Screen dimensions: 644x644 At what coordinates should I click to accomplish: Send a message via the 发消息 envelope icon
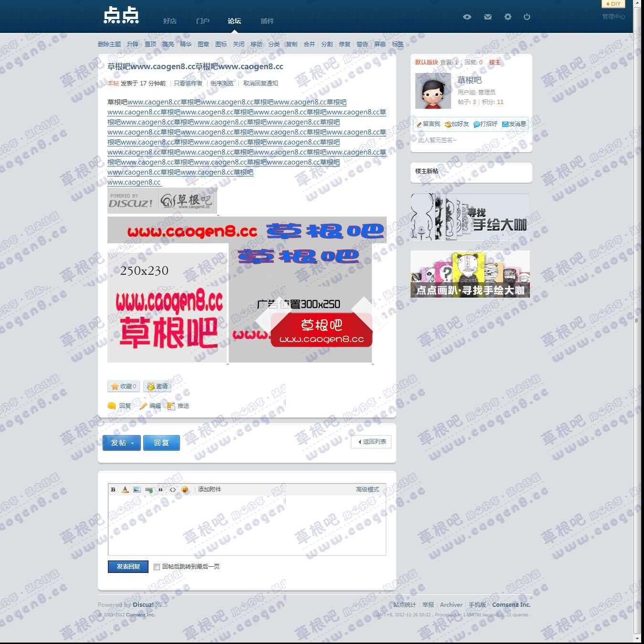504,124
